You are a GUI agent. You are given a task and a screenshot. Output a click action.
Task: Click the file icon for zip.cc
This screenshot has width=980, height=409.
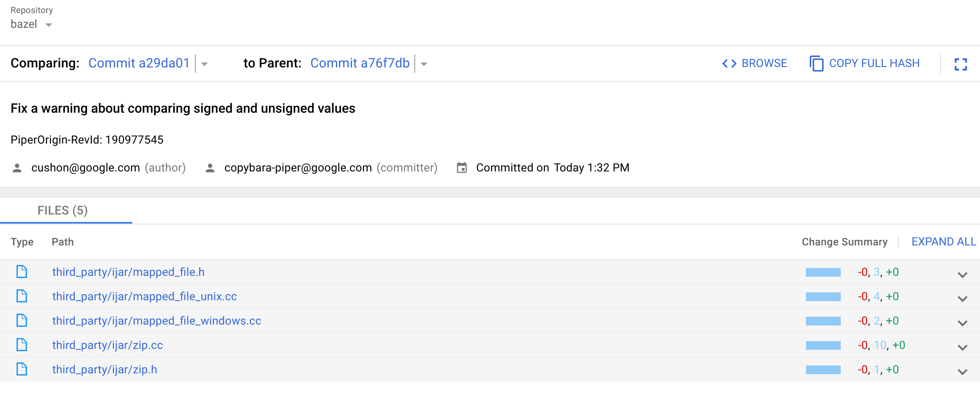21,344
